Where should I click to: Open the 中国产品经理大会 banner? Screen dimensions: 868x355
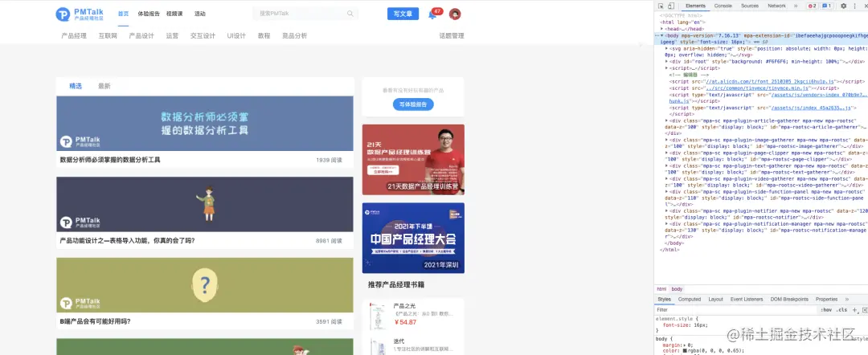[x=414, y=238]
